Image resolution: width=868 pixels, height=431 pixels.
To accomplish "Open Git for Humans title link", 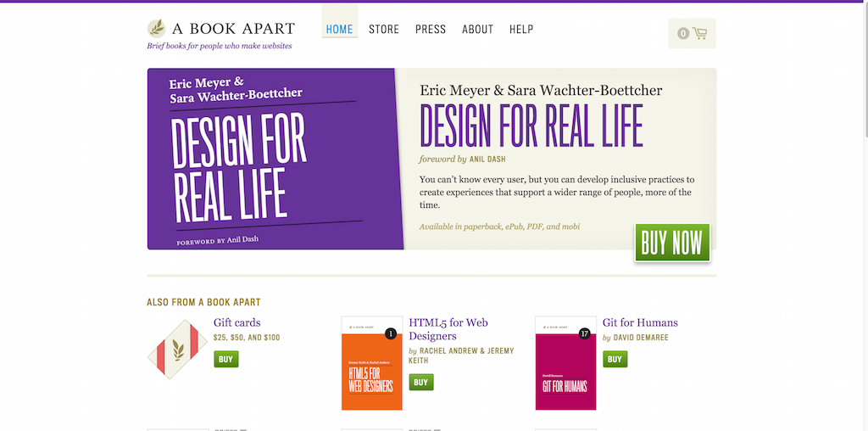I will pos(640,322).
